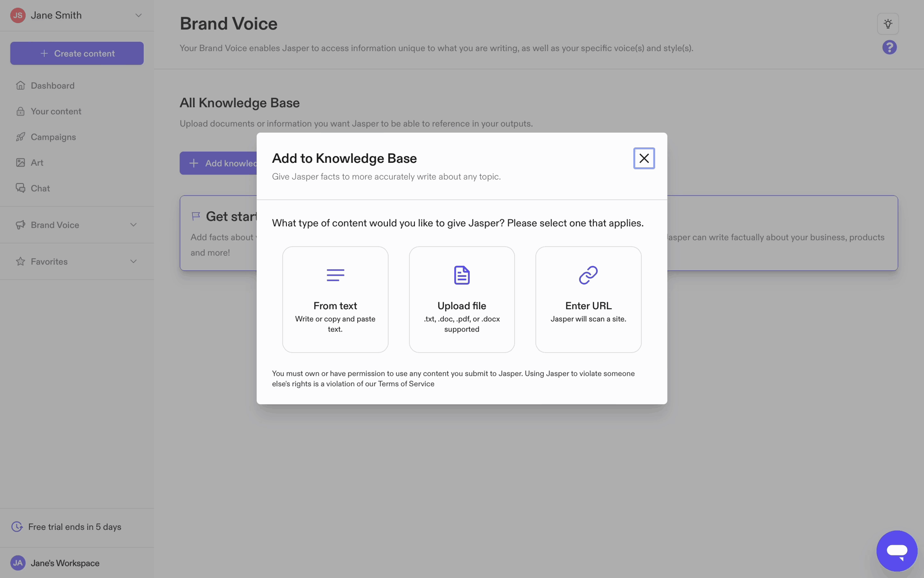Click the "All Knowledge Base" heading

[240, 103]
